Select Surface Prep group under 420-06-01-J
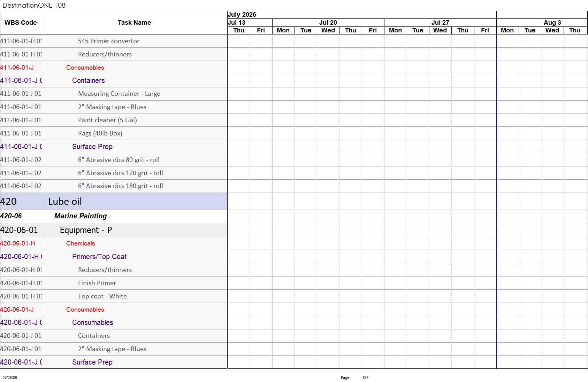The width and height of the screenshot is (588, 382). 114,362
